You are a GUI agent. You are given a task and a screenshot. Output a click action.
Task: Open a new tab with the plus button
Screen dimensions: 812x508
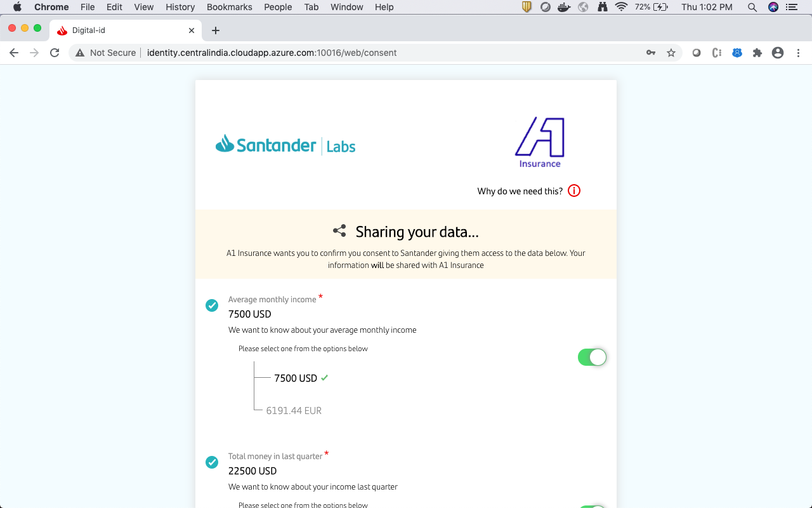[x=216, y=30]
